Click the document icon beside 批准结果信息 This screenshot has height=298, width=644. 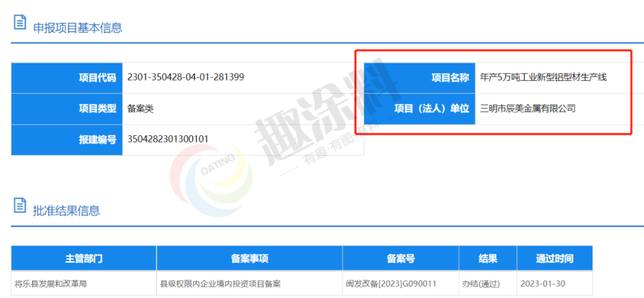20,205
